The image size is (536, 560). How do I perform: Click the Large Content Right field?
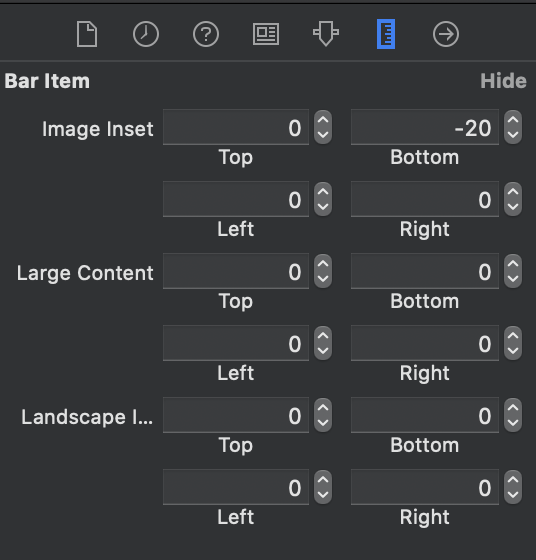425,343
